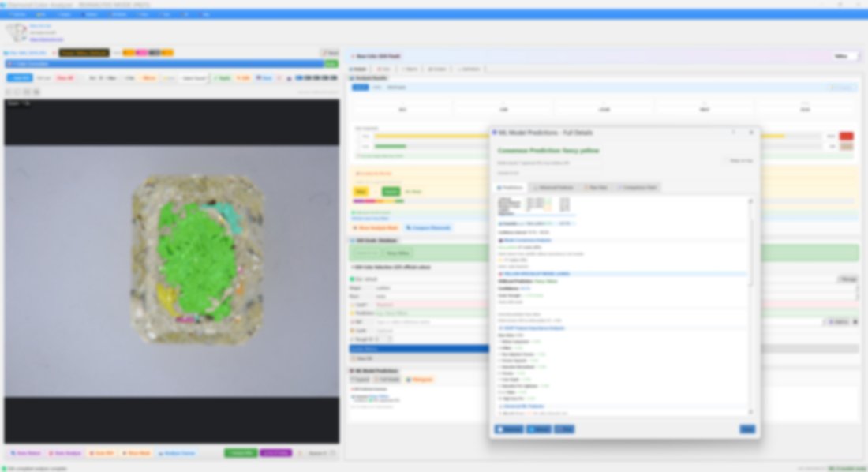Screen dimensions: 868x472
Task: Click the green search icon on the blue bar
Action: coord(330,63)
